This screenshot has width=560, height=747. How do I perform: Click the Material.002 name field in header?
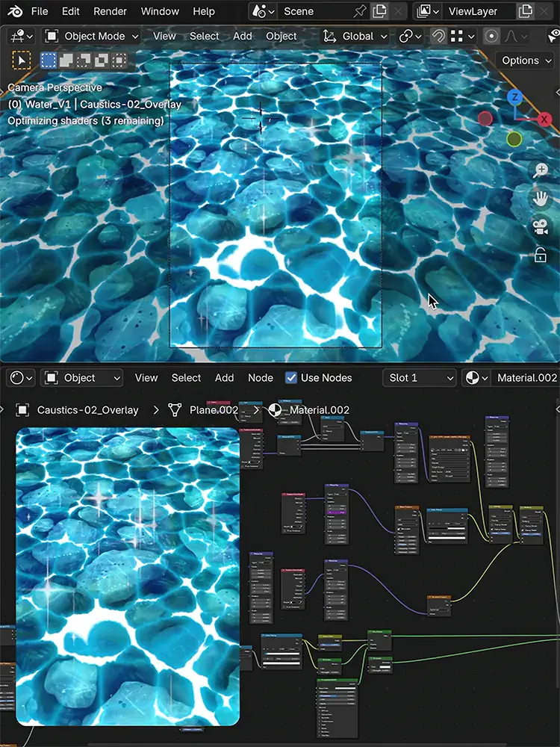point(526,378)
